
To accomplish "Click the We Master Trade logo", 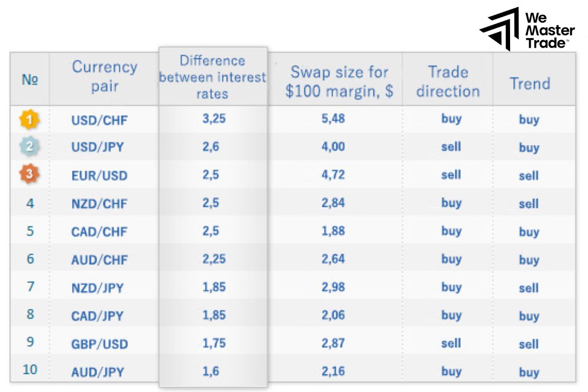I will point(527,28).
